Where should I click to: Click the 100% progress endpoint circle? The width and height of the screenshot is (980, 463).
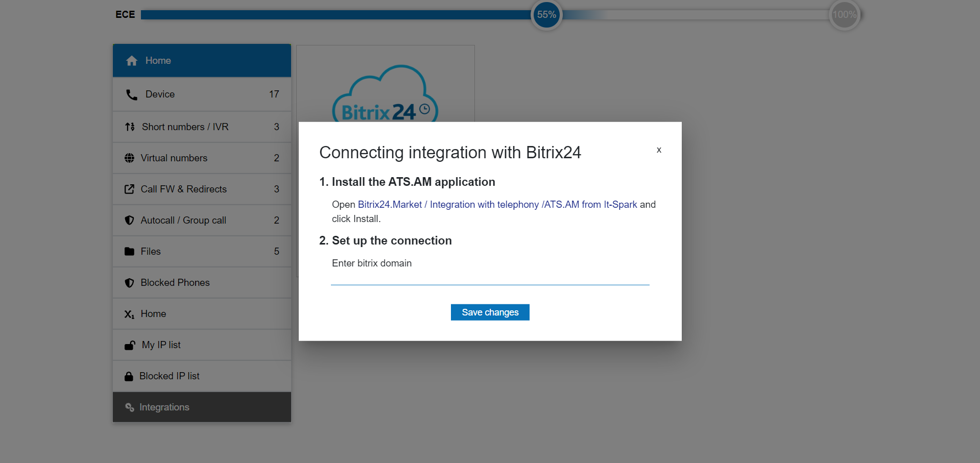tap(844, 15)
